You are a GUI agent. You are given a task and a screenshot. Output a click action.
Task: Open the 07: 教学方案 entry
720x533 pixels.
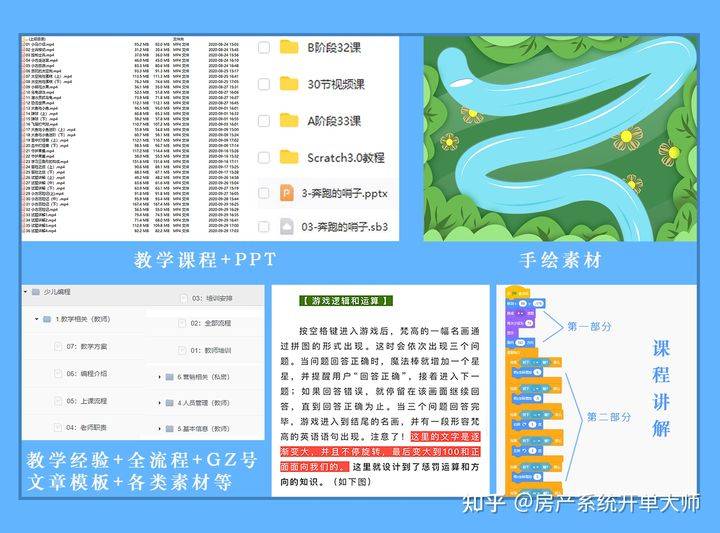(87, 347)
